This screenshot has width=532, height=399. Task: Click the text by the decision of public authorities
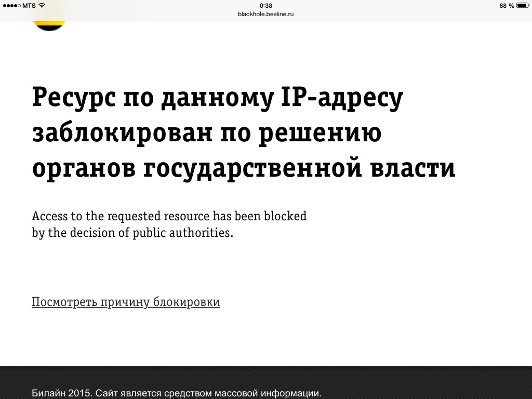132,233
